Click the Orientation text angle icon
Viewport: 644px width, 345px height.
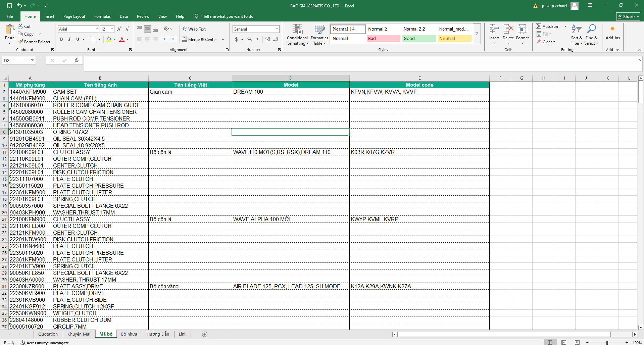166,29
